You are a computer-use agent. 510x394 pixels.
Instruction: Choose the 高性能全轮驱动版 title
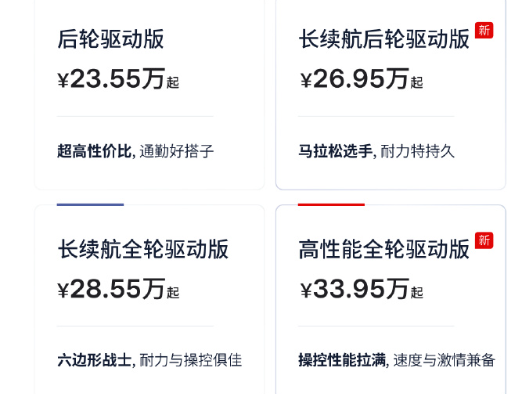coord(384,249)
